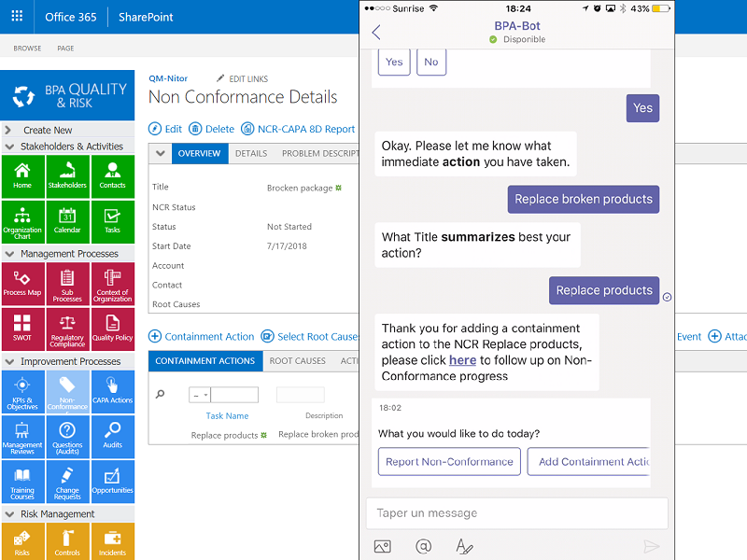Open the NCR-CAPA 8D Report
Viewport: 747px width, 560px height.
click(298, 129)
